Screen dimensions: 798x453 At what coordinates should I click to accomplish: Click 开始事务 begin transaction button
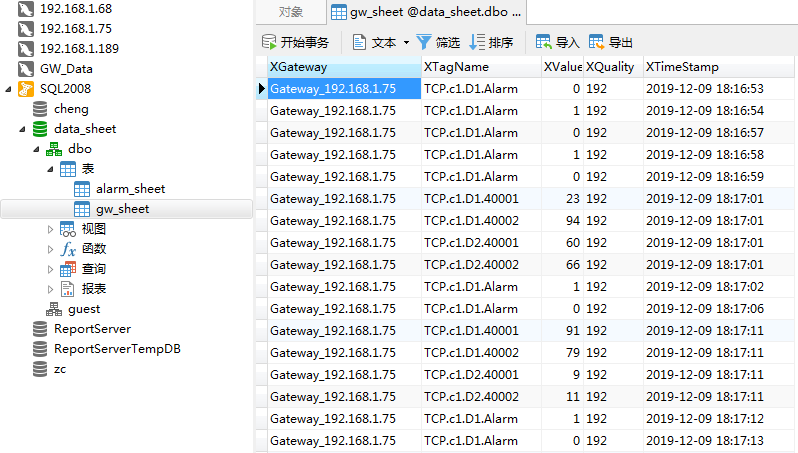[x=295, y=42]
